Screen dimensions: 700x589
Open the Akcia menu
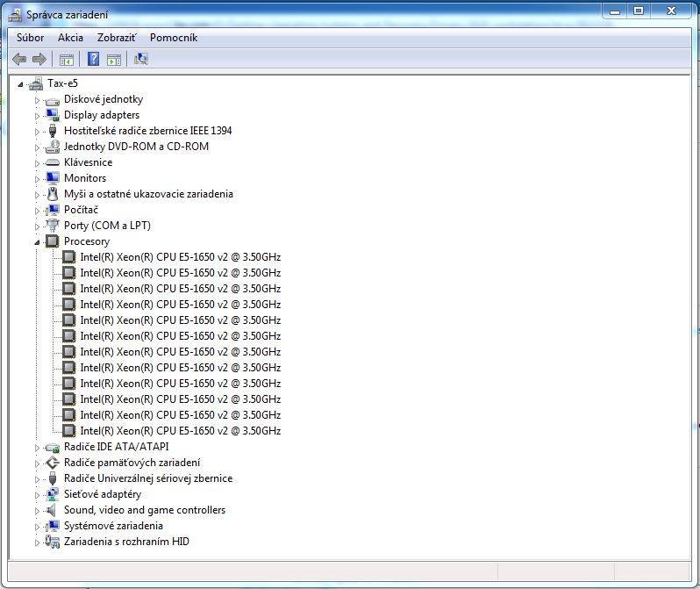click(x=70, y=38)
